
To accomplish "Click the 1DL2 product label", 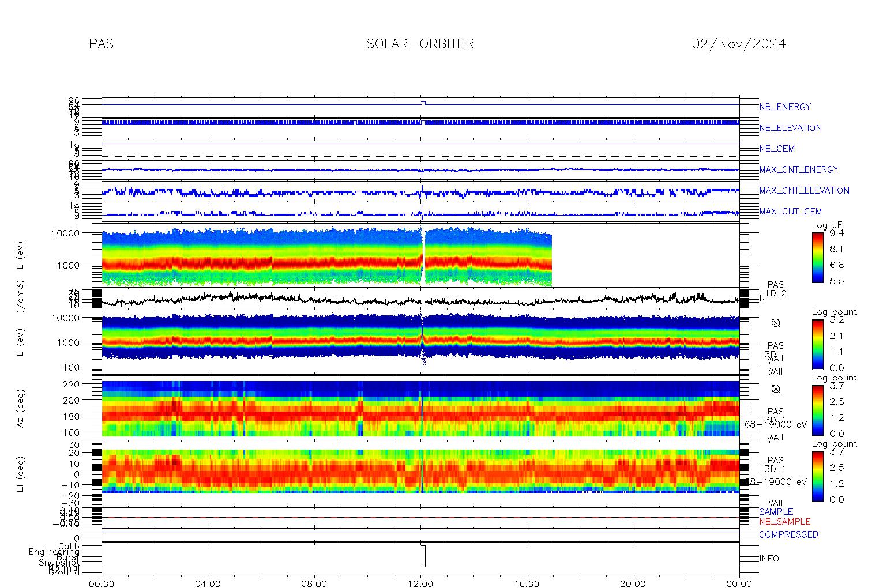I will click(x=776, y=293).
